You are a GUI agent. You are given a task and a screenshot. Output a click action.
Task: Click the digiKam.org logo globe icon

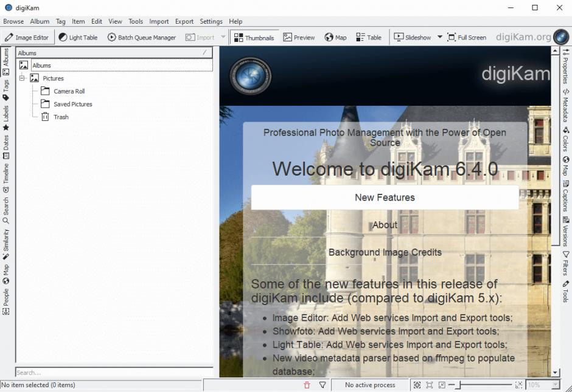coord(560,37)
